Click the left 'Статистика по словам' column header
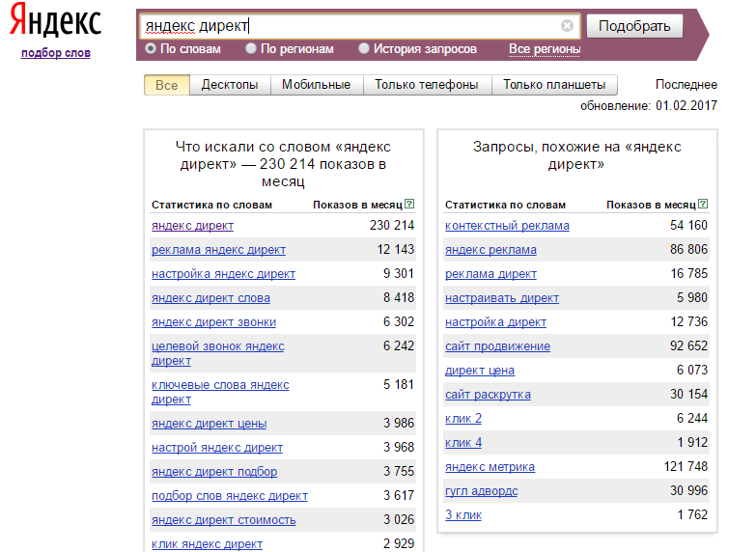756x552 pixels. pos(211,205)
